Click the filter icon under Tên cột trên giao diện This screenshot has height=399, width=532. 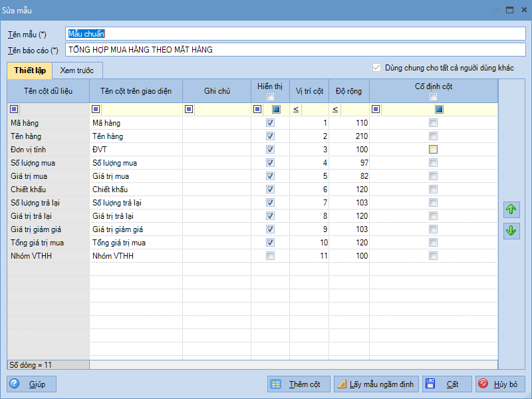coord(96,109)
